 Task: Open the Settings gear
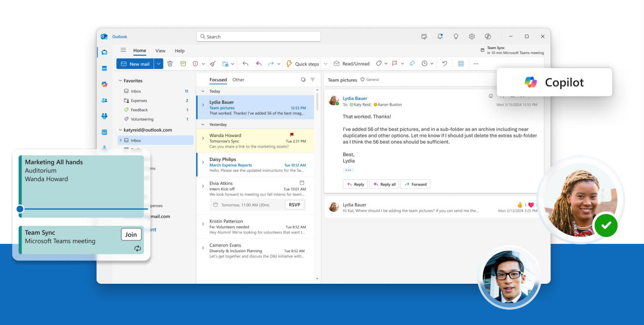pos(472,36)
